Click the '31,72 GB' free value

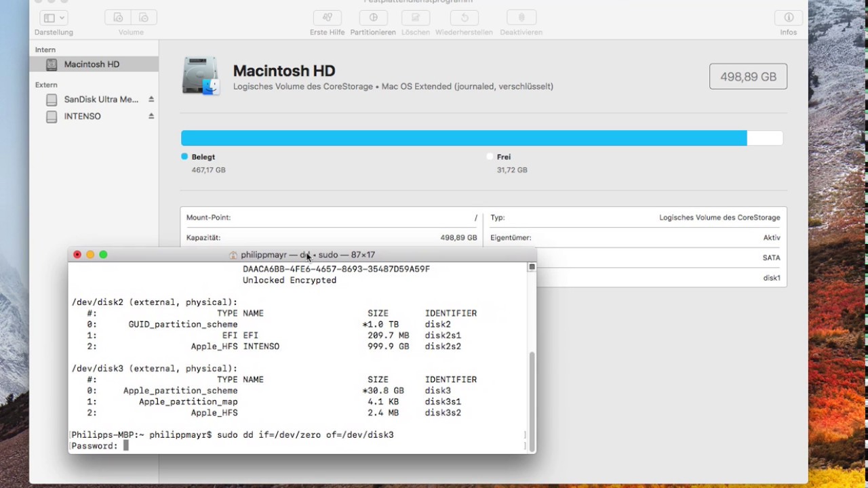tap(512, 170)
